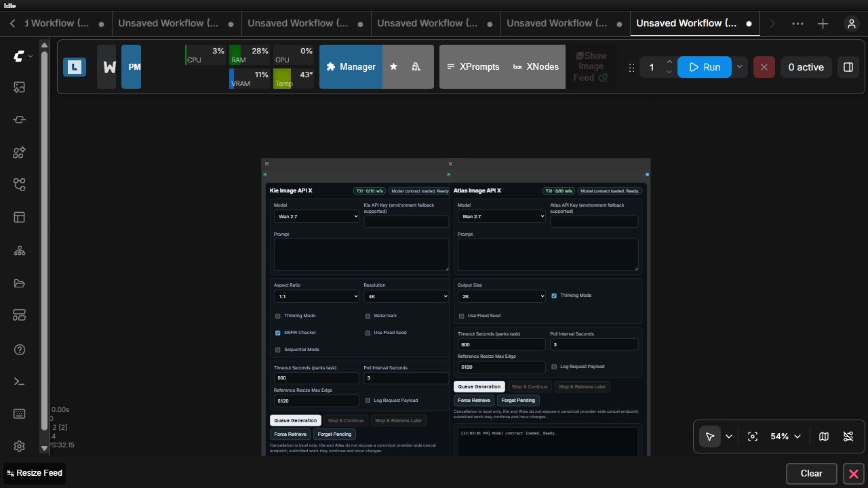
Task: Enable Log Request Payload in Atlas node
Action: 554,367
